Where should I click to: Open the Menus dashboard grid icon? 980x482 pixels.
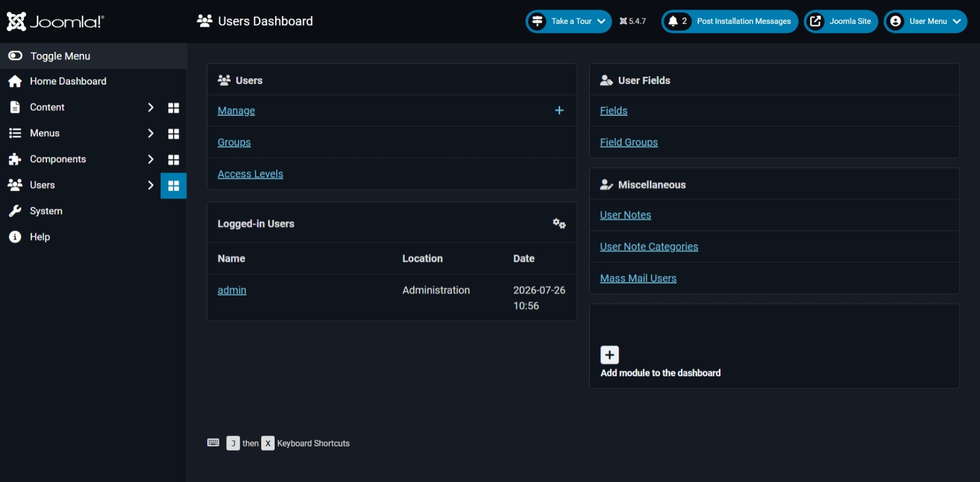coord(173,134)
